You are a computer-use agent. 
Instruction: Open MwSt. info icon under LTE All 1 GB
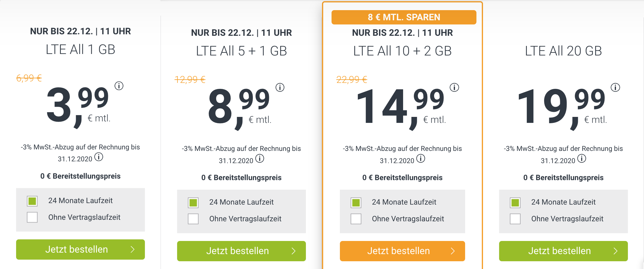pos(99,157)
